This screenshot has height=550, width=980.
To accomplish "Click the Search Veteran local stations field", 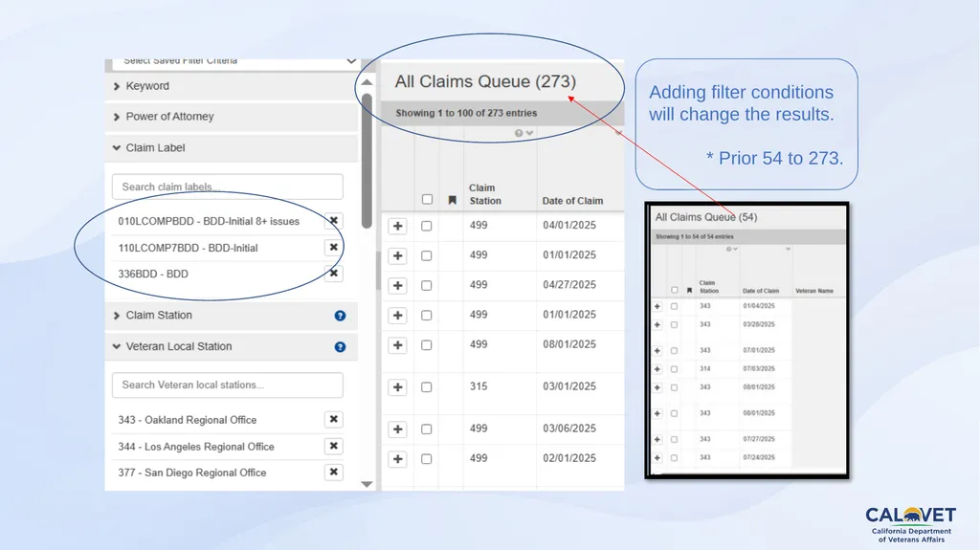I will [x=228, y=385].
